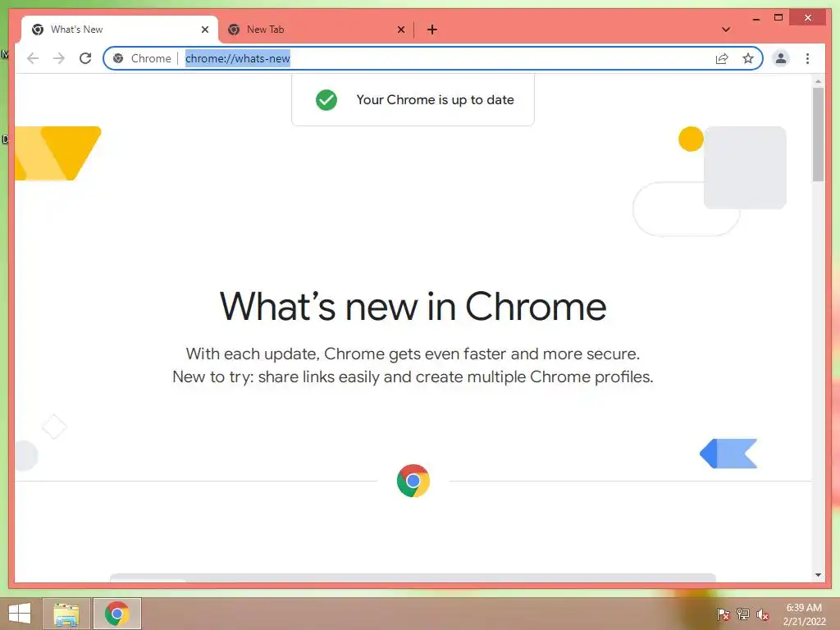
Task: Open the Windows Start menu
Action: 20,614
